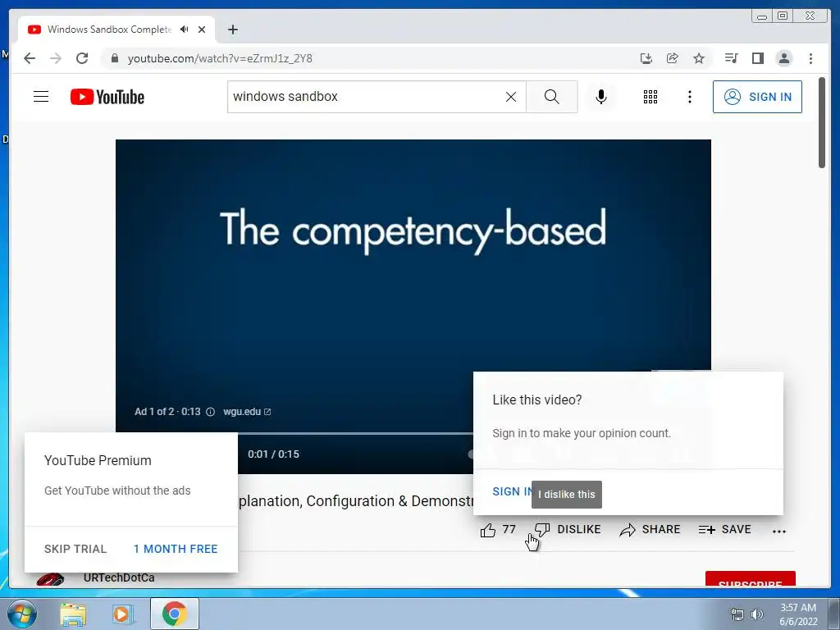Viewport: 840px width, 630px height.
Task: Open a new tab with plus button
Action: 232,30
